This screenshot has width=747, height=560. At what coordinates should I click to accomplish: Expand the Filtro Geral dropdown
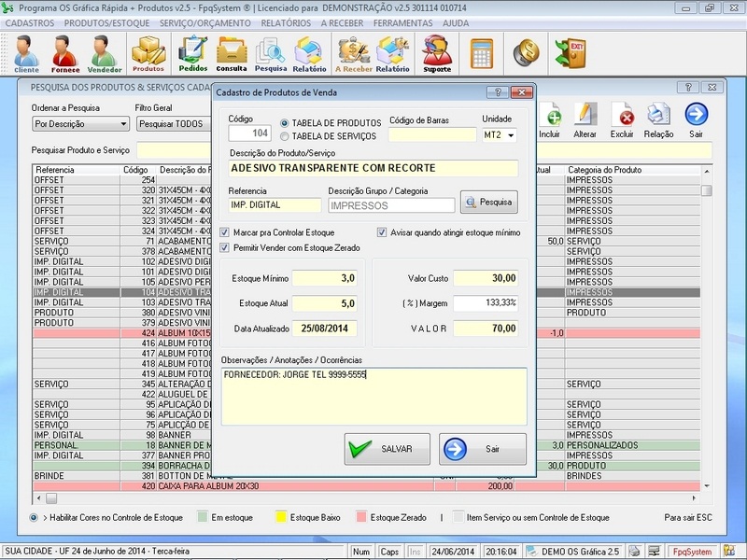pyautogui.click(x=173, y=123)
